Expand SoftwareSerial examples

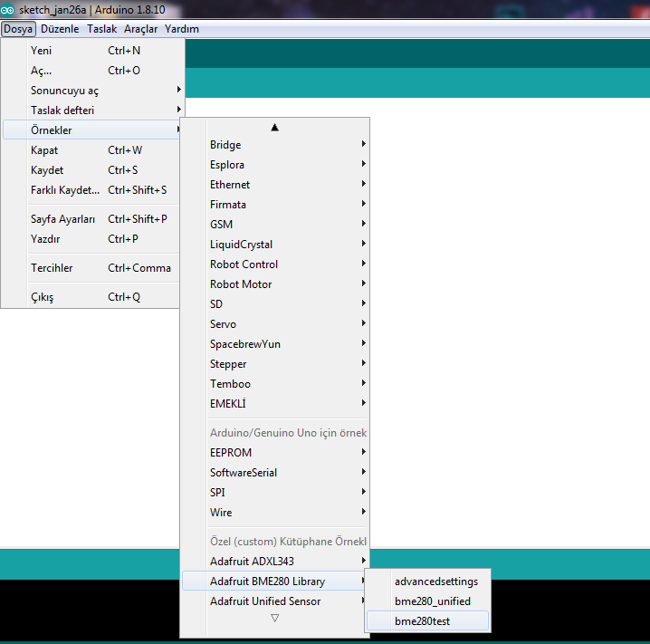click(x=275, y=472)
